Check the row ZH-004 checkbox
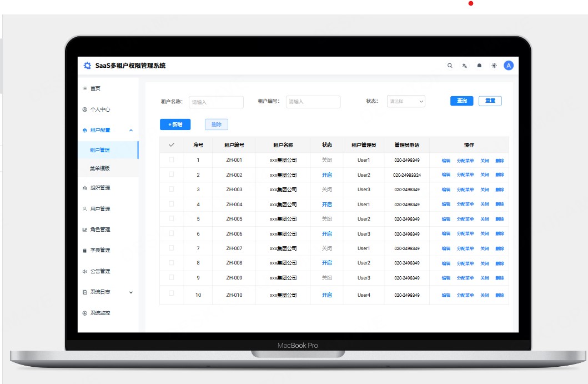This screenshot has width=588, height=384. pos(172,204)
